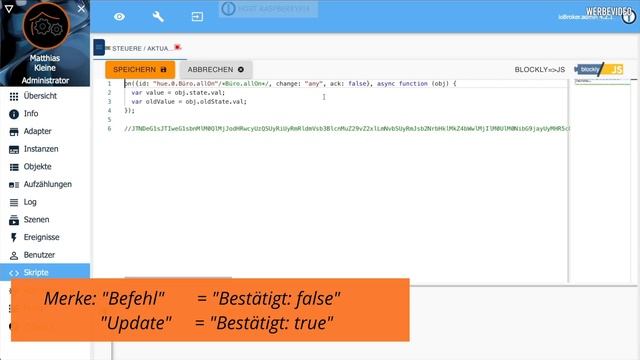Click the ABBRECHEN cancel button
Screen dimensions: 640x360
click(x=216, y=69)
